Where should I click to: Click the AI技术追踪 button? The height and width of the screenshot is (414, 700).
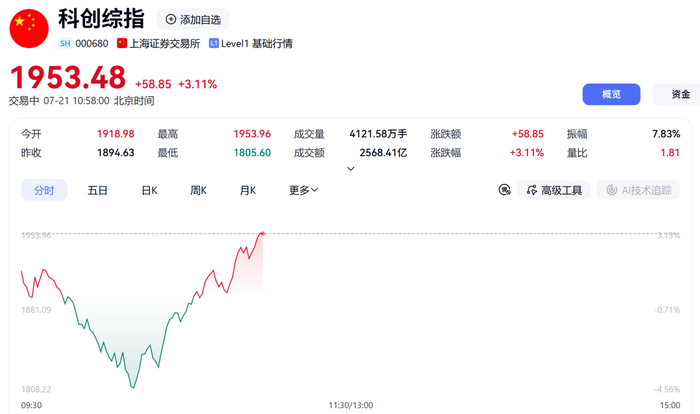click(638, 190)
